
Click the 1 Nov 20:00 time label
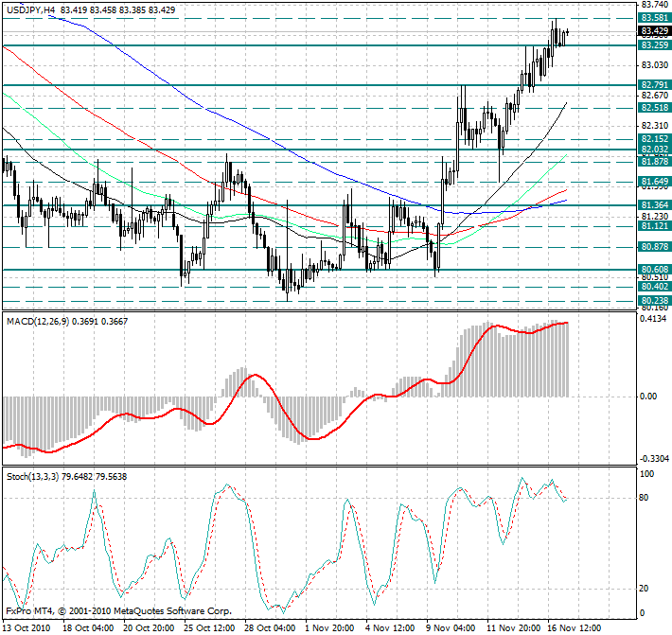pos(329,628)
